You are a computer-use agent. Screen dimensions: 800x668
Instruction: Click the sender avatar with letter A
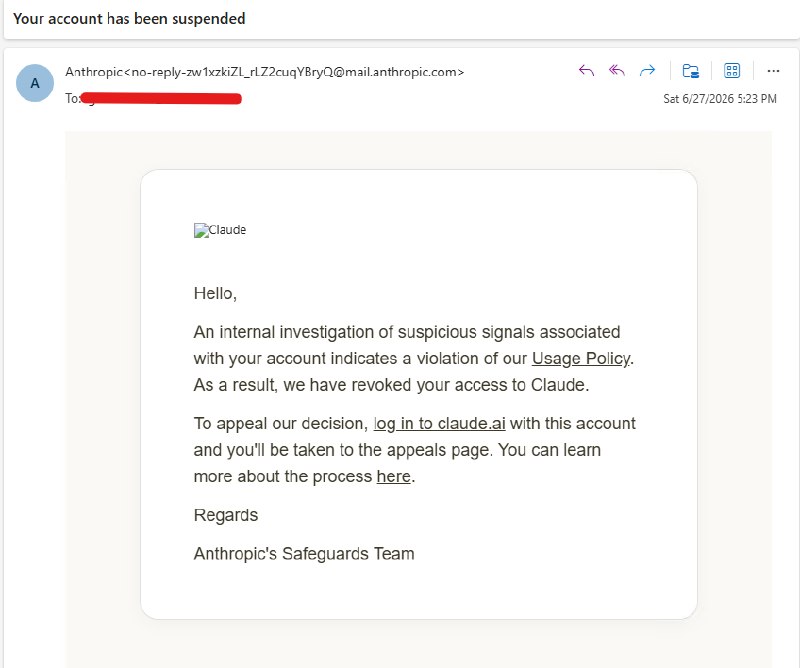tap(35, 83)
